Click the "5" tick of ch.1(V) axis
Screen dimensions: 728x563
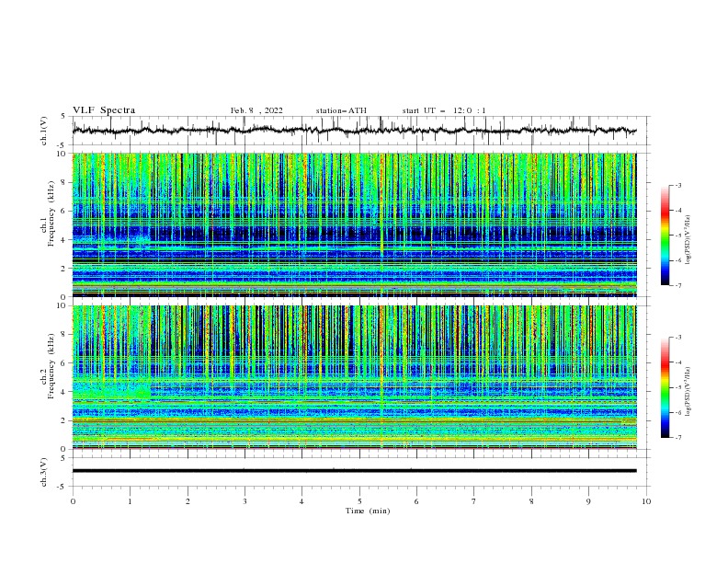click(x=64, y=116)
